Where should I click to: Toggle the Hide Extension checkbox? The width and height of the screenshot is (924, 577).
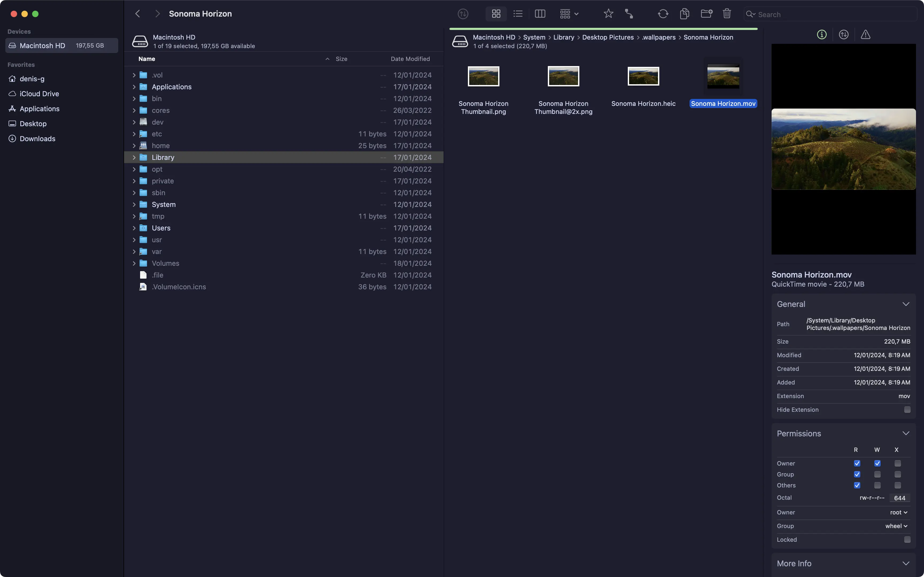tap(907, 409)
